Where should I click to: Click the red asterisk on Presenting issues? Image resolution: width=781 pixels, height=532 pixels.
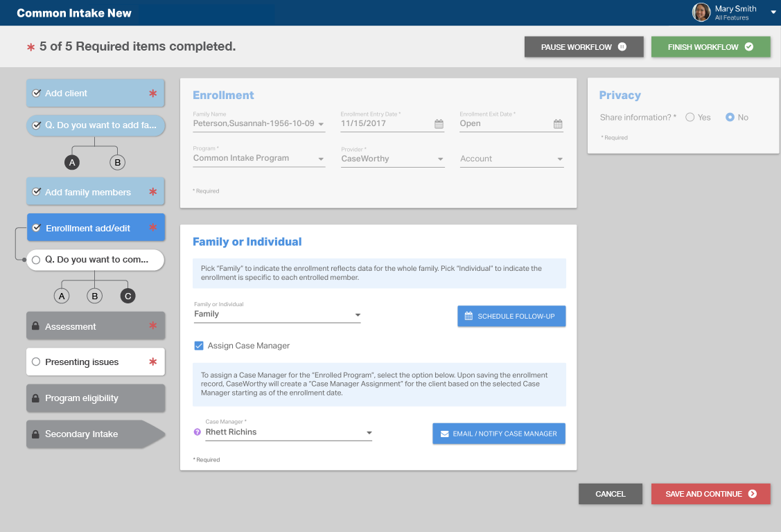pyautogui.click(x=153, y=362)
